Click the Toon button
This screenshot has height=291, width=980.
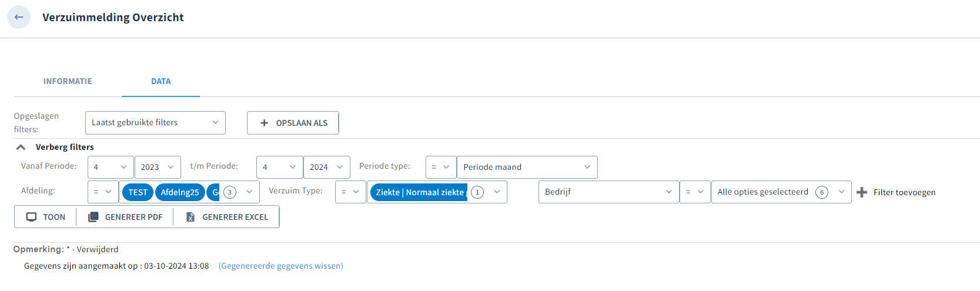(45, 217)
